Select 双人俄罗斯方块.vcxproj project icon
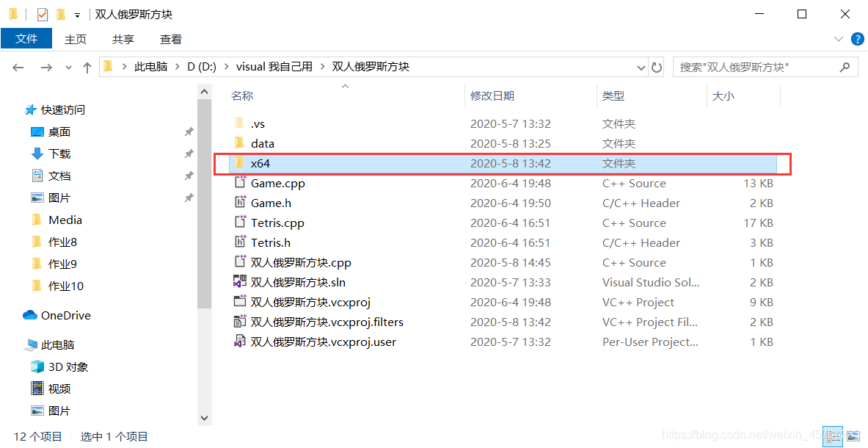Viewport: 868px width, 448px height. pyautogui.click(x=240, y=301)
